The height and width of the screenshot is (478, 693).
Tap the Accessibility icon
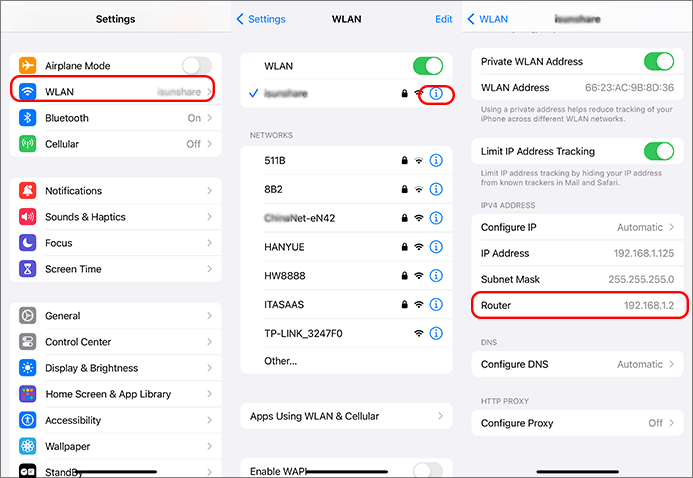[x=27, y=420]
